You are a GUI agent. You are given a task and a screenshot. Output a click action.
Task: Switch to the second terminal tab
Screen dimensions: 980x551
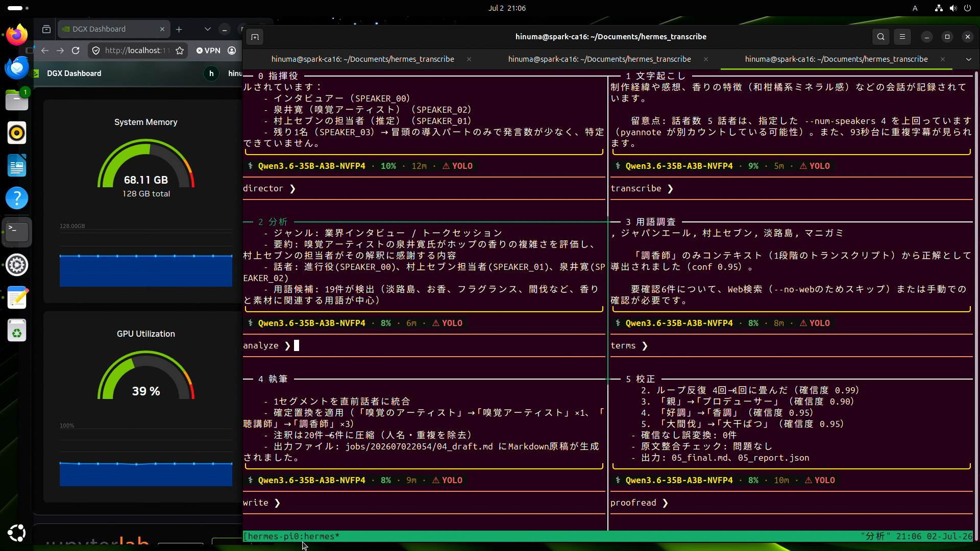pyautogui.click(x=599, y=59)
